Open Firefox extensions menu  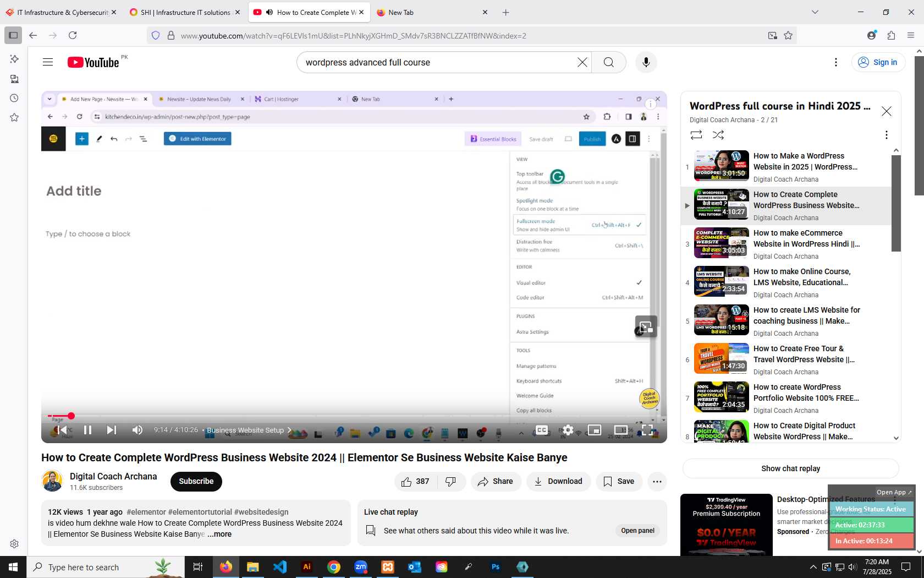891,35
